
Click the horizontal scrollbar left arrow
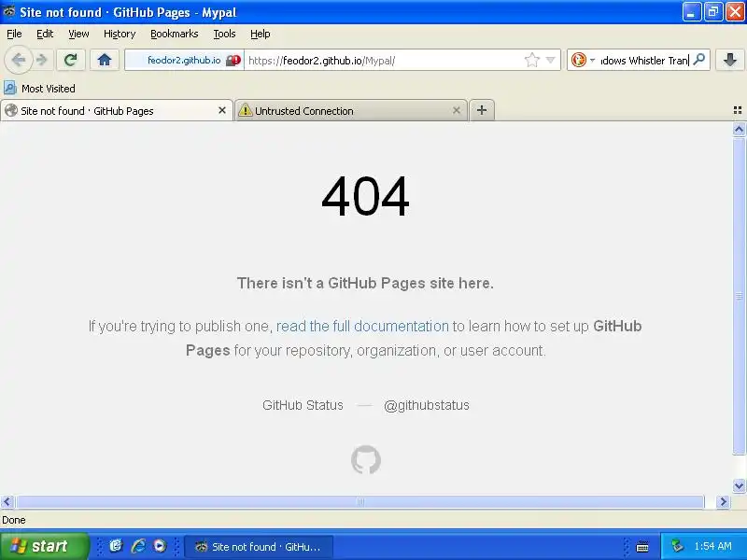click(x=7, y=501)
